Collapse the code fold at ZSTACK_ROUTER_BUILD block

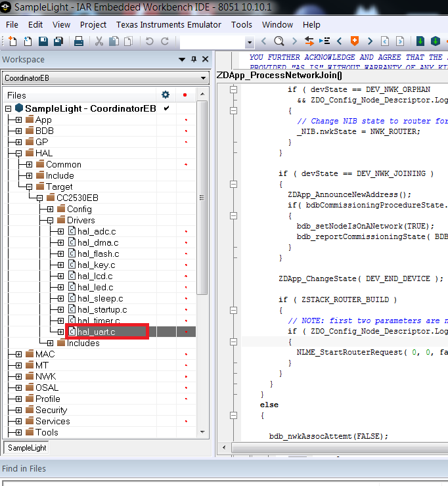click(x=233, y=310)
